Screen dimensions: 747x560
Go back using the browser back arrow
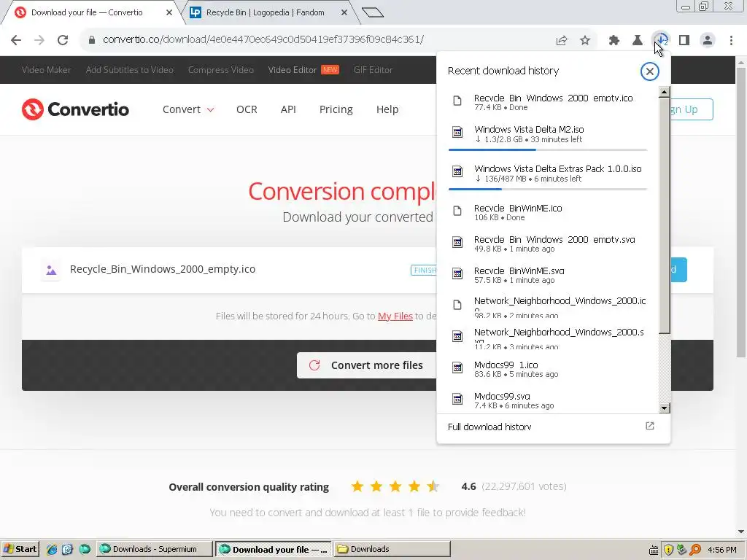pyautogui.click(x=16, y=40)
